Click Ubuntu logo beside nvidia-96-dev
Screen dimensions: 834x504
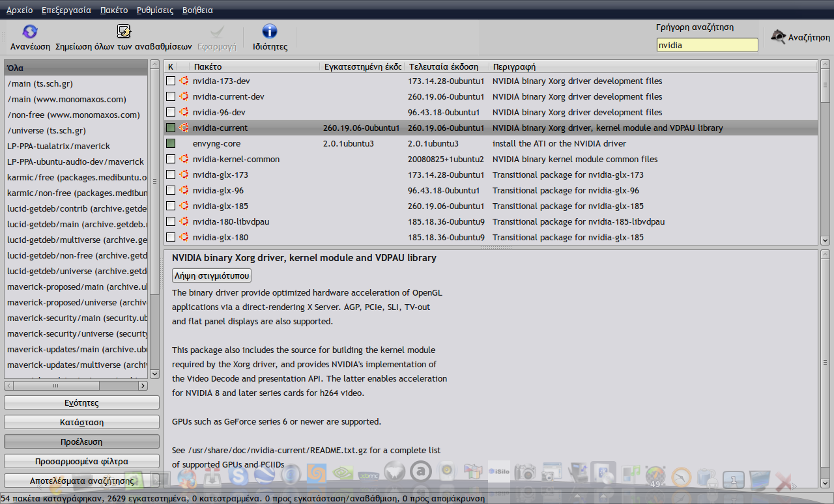[184, 112]
